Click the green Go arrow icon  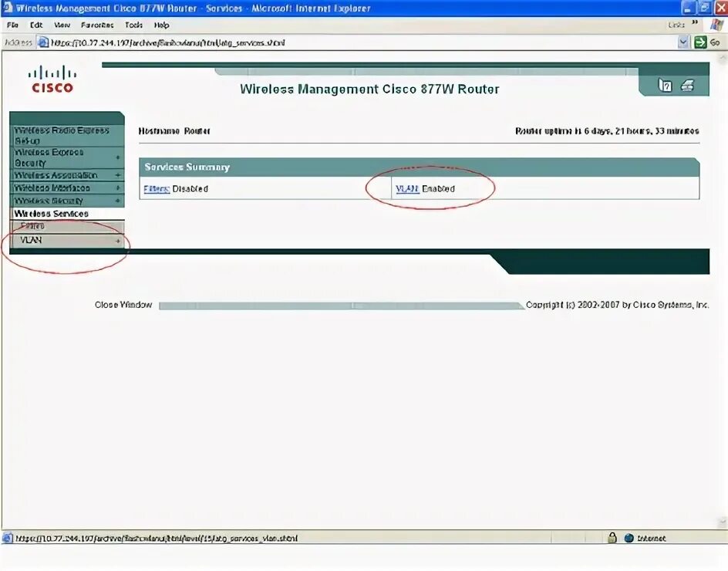(x=699, y=42)
